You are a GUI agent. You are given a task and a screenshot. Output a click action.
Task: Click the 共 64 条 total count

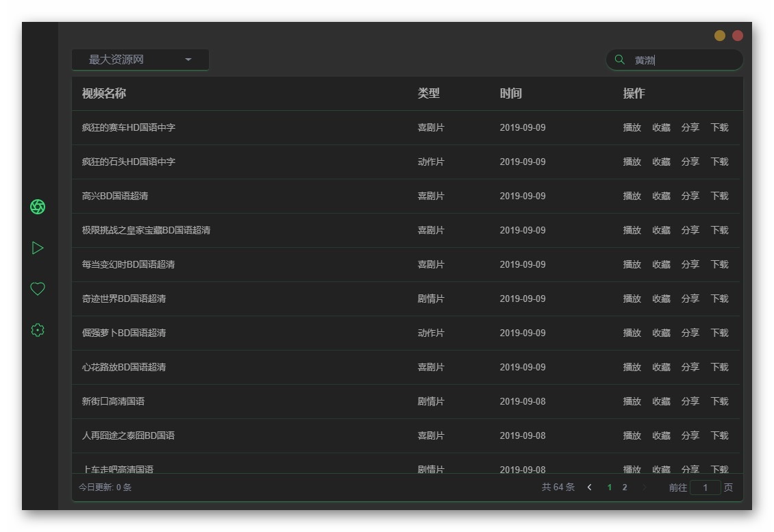pyautogui.click(x=558, y=487)
